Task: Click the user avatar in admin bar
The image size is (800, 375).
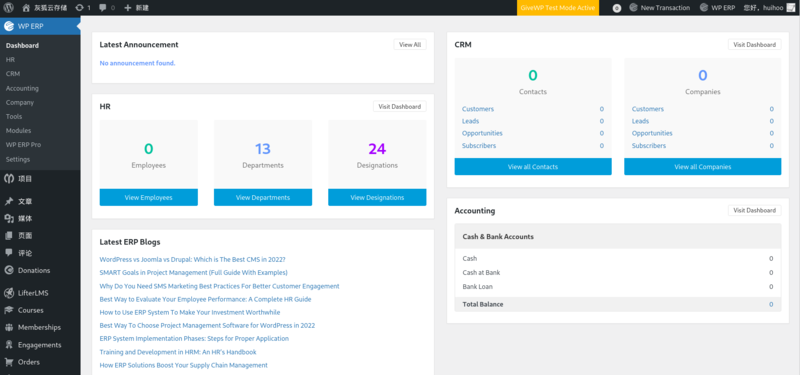Action: [x=791, y=8]
